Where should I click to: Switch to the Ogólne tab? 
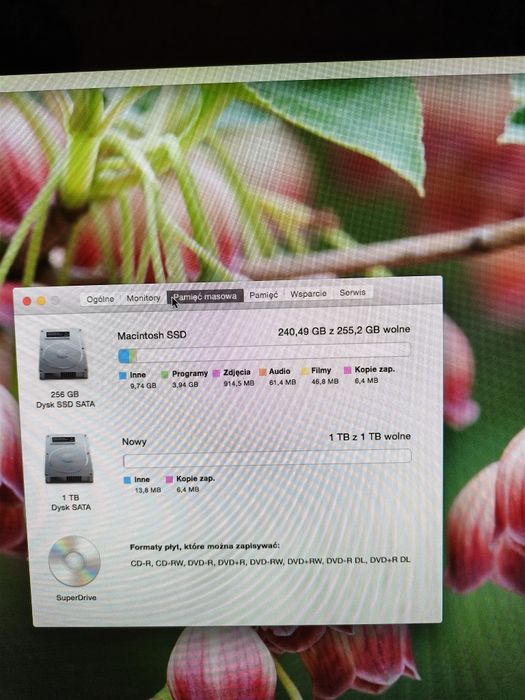click(100, 299)
